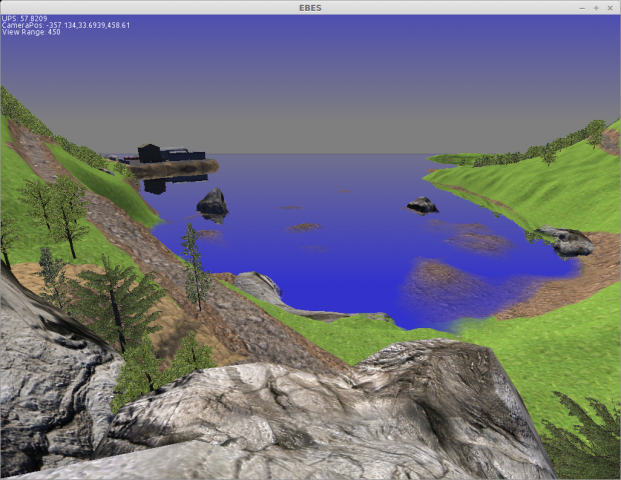
Task: Maximize the EBES window
Action: coord(596,7)
